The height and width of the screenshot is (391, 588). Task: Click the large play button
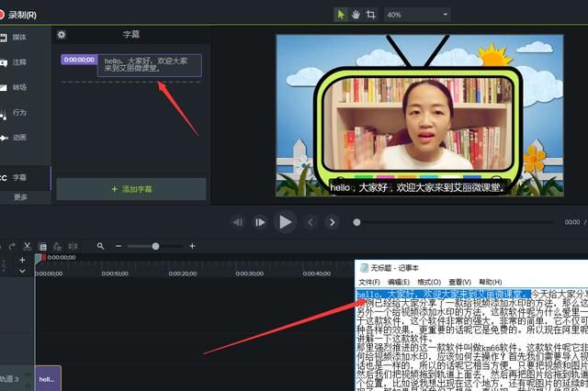[285, 222]
